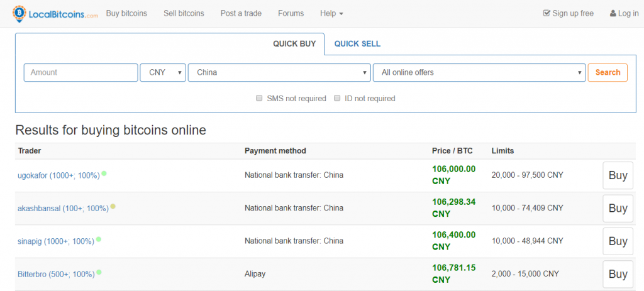Click Buy button for Bitterbro Alipay offer

pyautogui.click(x=618, y=274)
